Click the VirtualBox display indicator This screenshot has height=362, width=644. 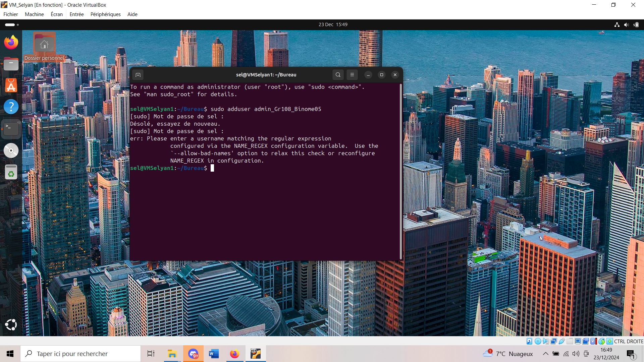coord(578,341)
